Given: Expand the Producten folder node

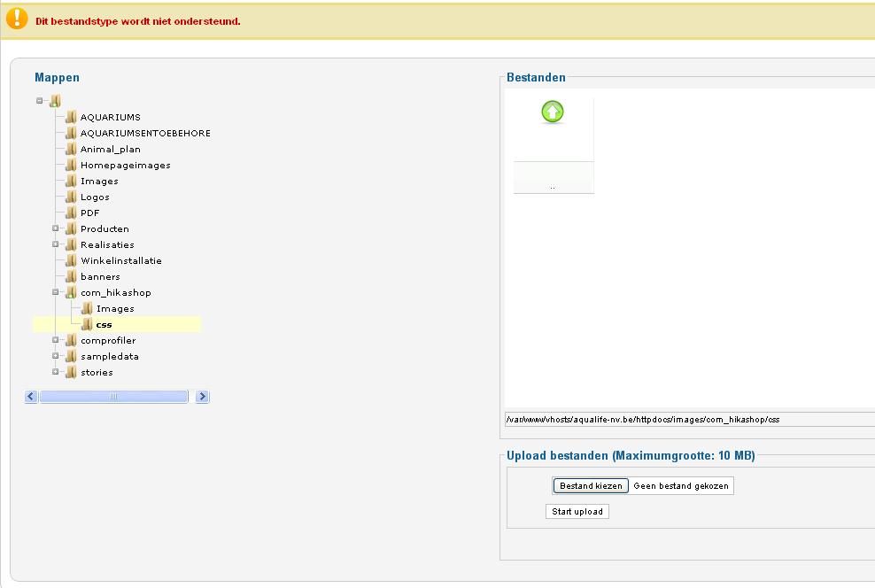Looking at the screenshot, I should (x=55, y=228).
